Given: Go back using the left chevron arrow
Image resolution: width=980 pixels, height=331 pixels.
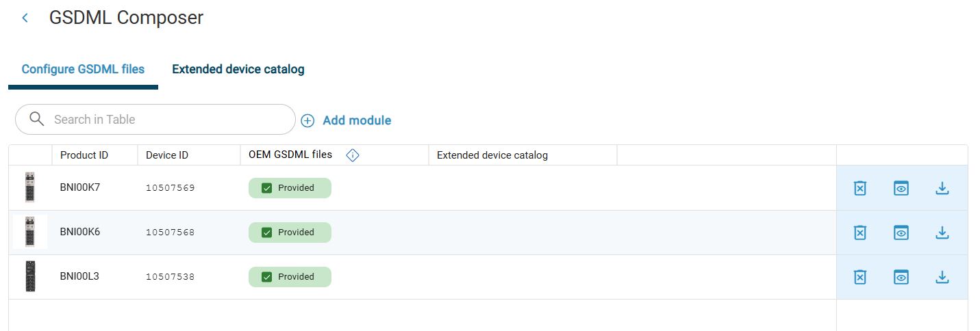Looking at the screenshot, I should [25, 18].
